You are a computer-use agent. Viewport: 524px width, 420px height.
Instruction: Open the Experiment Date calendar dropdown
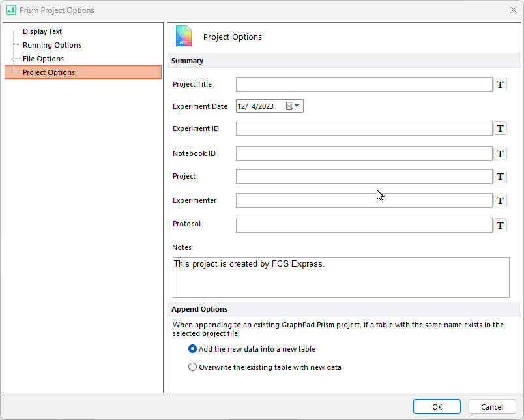[x=293, y=106]
